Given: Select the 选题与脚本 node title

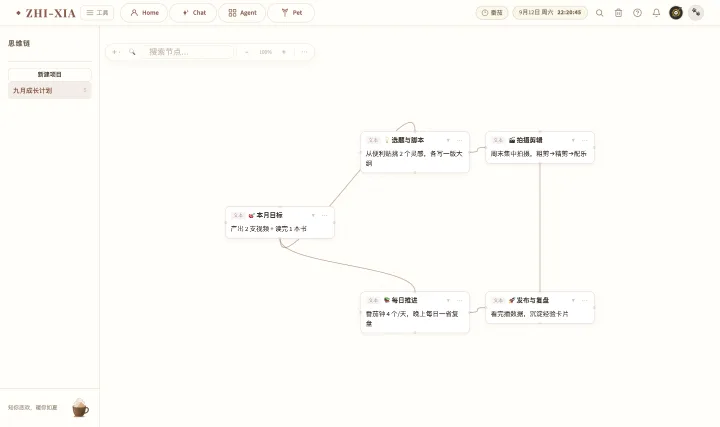Looking at the screenshot, I should tap(408, 140).
